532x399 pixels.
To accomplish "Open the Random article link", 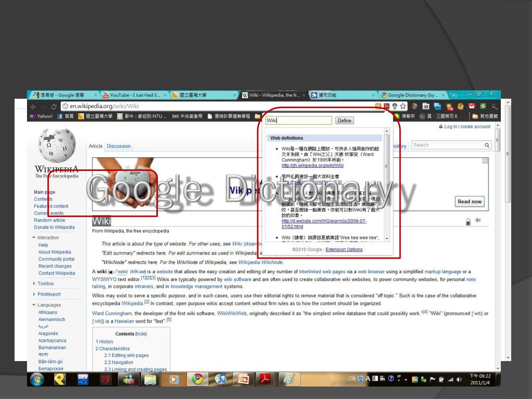I will pos(49,220).
